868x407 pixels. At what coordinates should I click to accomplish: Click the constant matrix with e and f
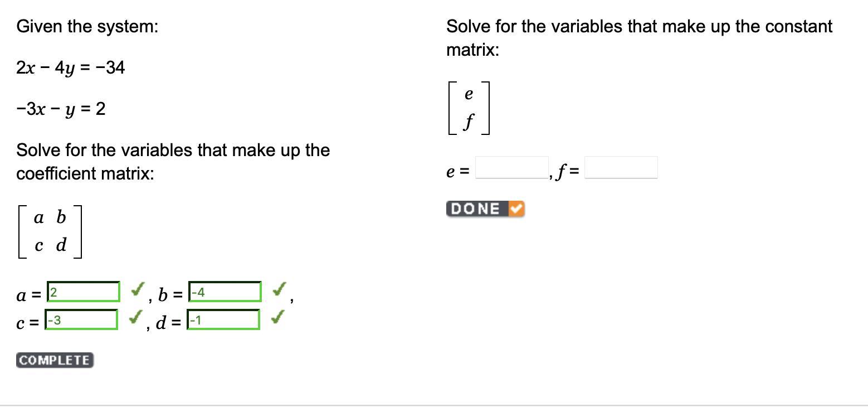(469, 108)
